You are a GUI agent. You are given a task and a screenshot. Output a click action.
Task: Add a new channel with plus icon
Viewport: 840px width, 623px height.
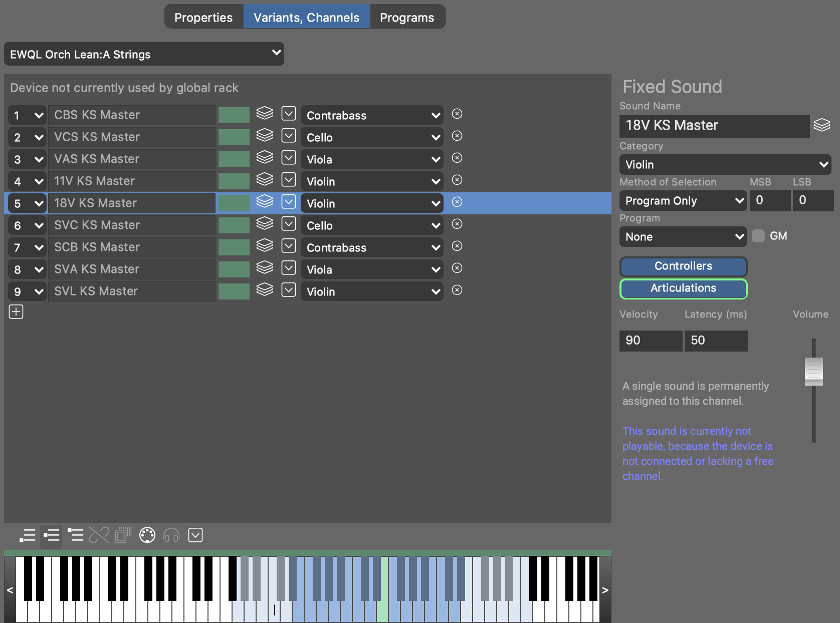point(16,312)
